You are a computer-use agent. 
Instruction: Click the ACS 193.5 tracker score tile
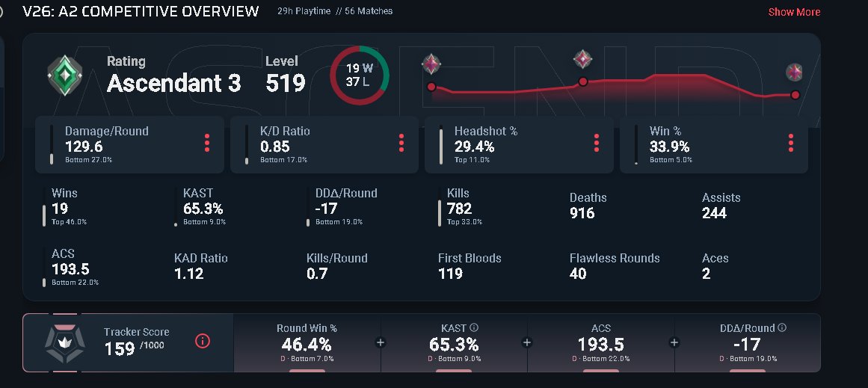pos(600,343)
